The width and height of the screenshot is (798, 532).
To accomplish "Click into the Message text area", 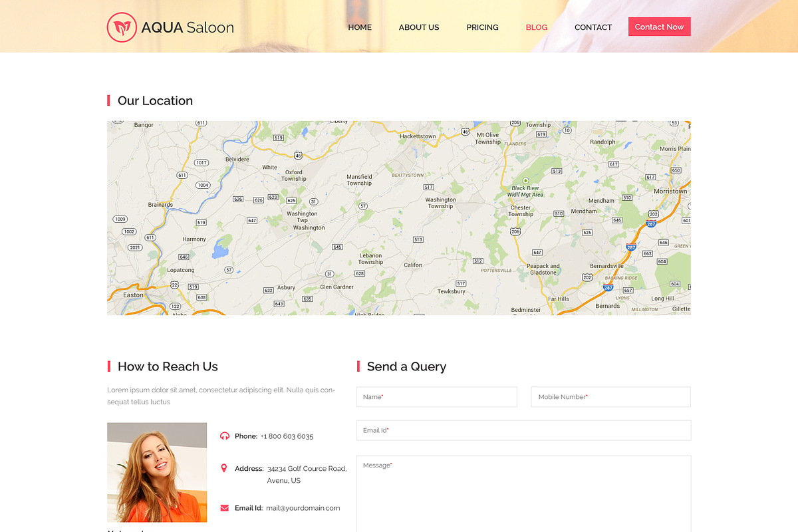I will point(523,493).
